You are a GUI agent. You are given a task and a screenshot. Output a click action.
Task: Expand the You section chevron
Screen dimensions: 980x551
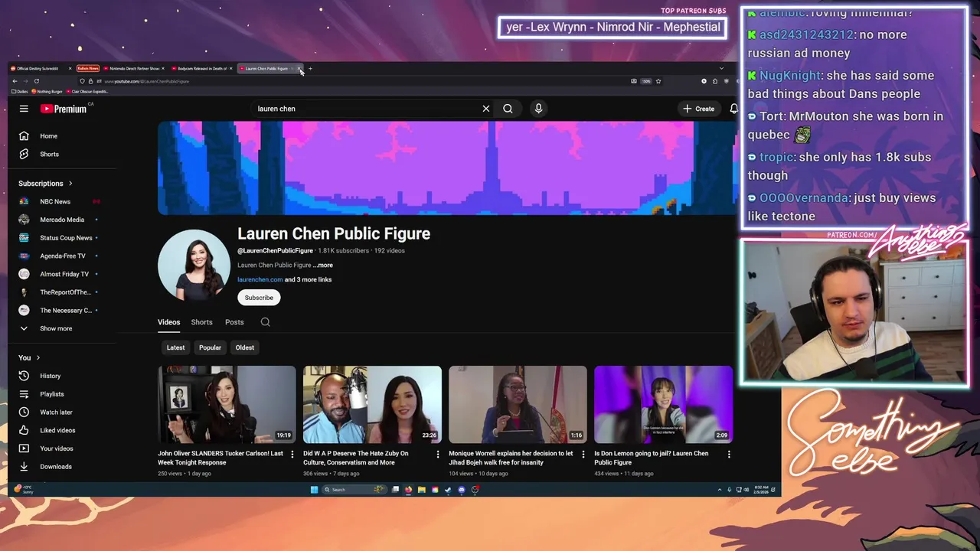pos(38,358)
